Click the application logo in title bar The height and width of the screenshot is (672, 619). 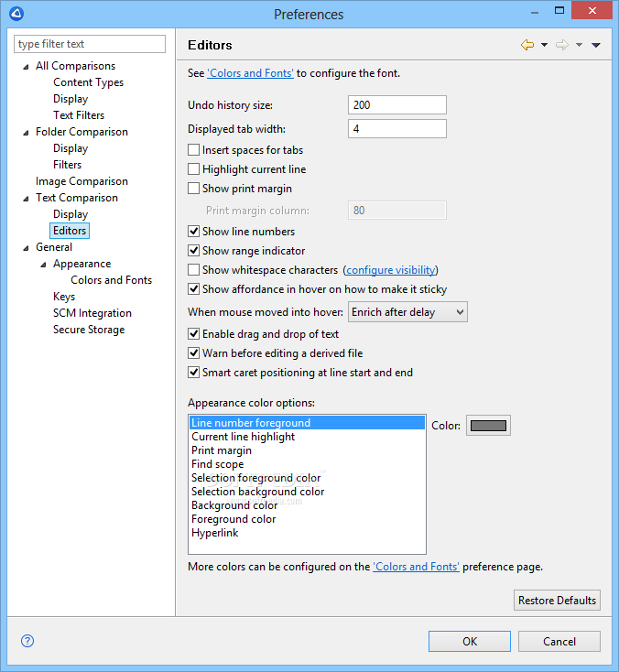[16, 14]
